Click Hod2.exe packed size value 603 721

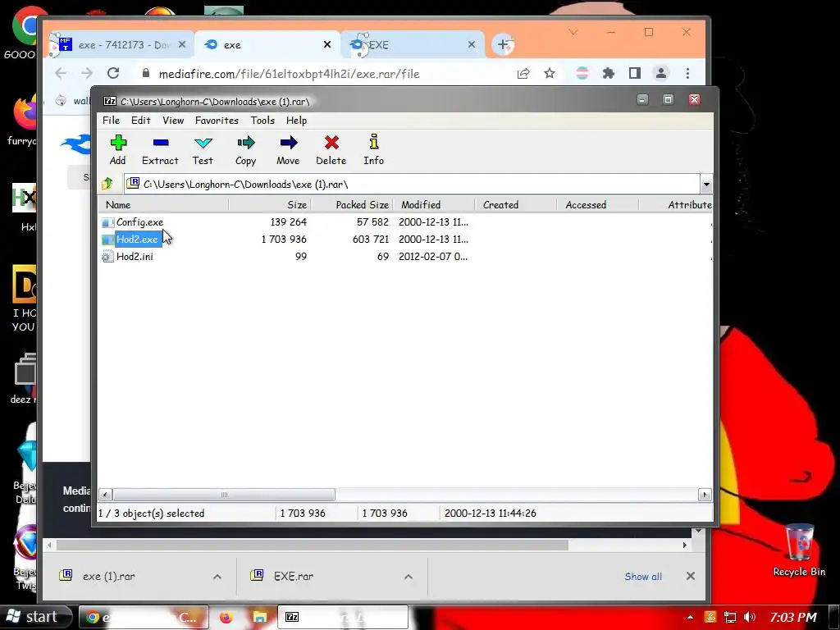[370, 239]
